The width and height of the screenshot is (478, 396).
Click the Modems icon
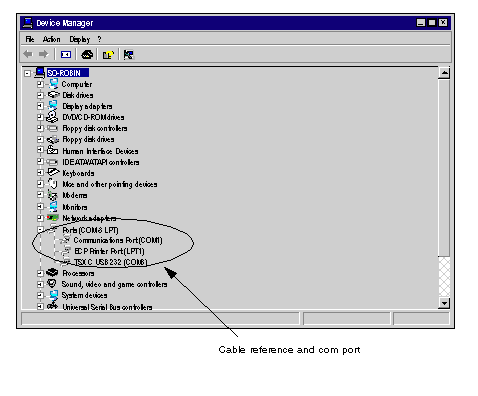pos(52,195)
